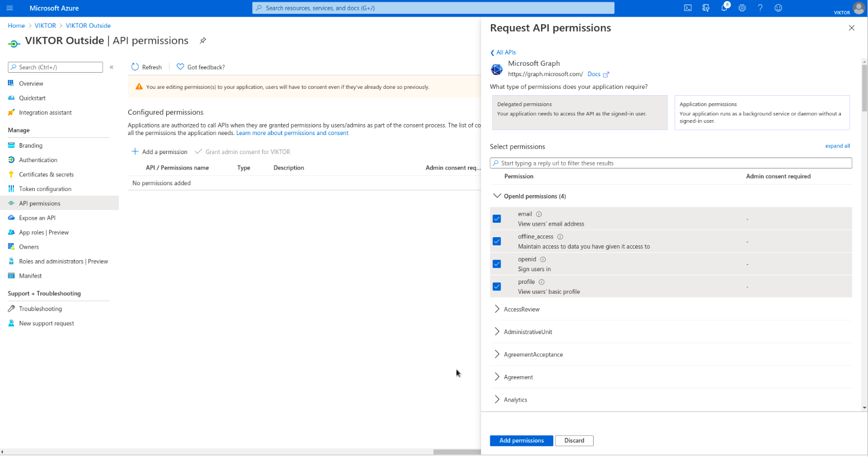Uncheck the profile permission checkbox
The image size is (868, 457).
(x=497, y=286)
